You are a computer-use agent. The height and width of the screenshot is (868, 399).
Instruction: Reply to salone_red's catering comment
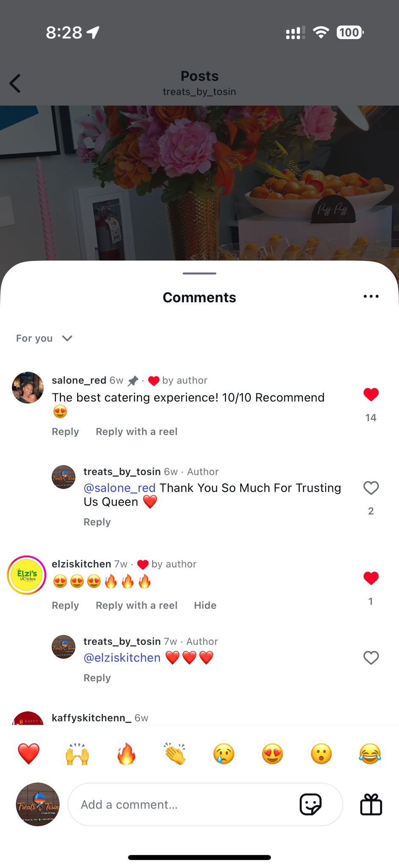coord(65,431)
